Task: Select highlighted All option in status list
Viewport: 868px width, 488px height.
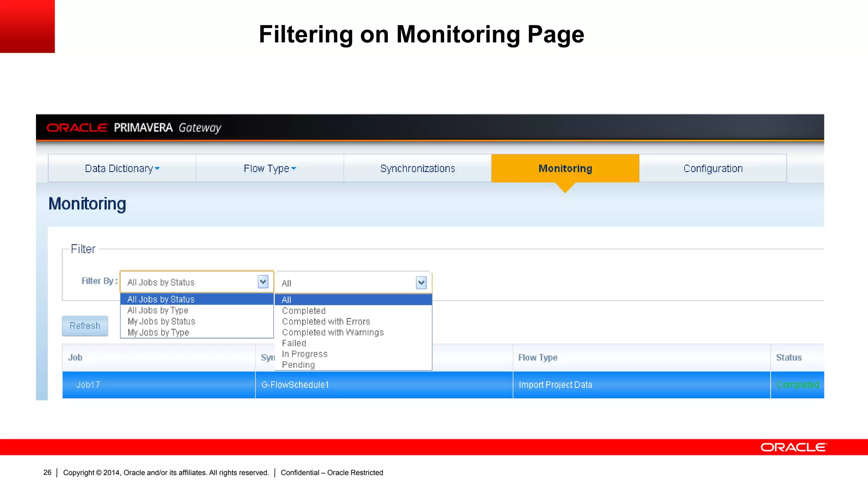Action: 353,299
